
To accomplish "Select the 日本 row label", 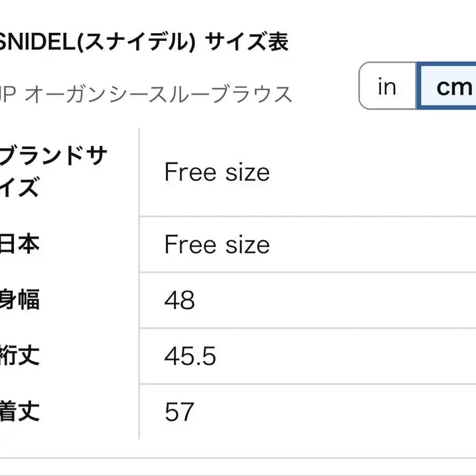I will pos(20,244).
